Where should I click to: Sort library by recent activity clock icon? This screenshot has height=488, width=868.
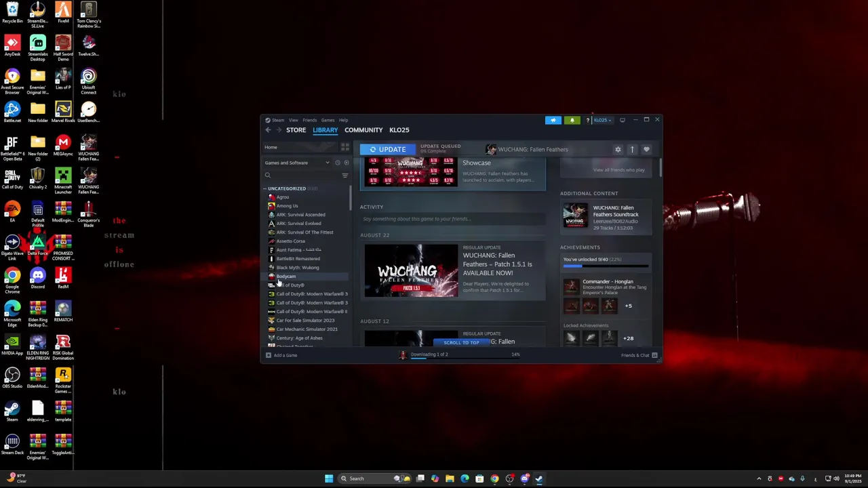(337, 163)
